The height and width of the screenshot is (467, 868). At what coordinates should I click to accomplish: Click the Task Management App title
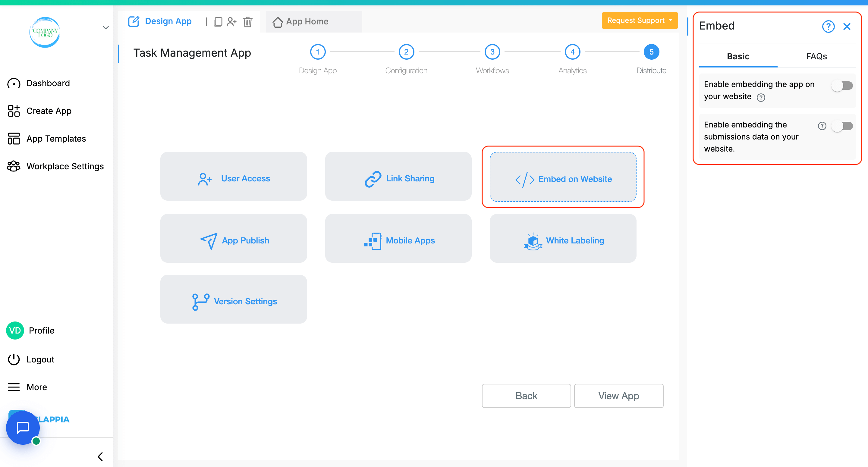coord(192,53)
